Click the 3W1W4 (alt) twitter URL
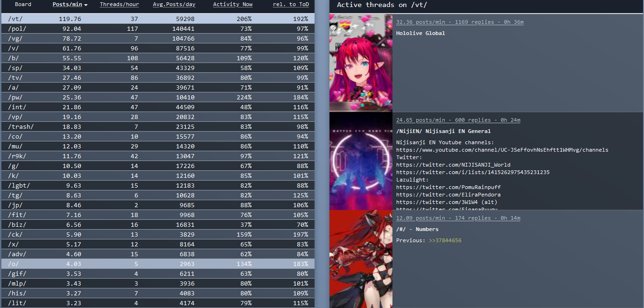The height and width of the screenshot is (308, 644). 447,203
